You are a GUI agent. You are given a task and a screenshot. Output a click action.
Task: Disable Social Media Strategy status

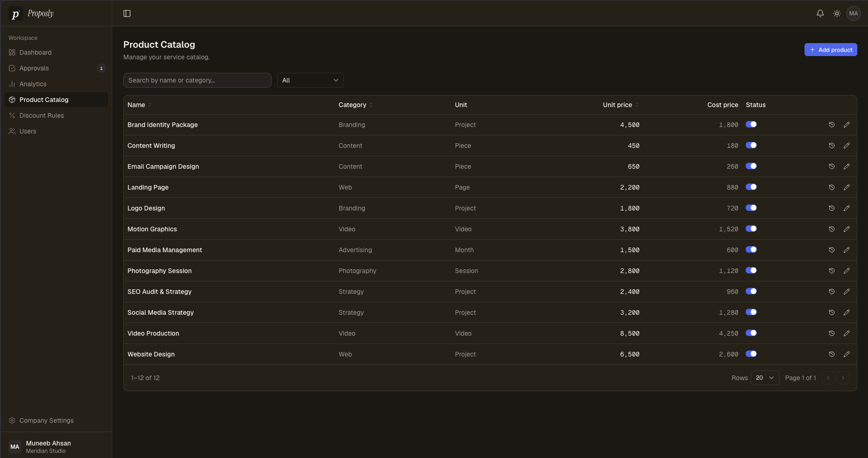pyautogui.click(x=751, y=312)
